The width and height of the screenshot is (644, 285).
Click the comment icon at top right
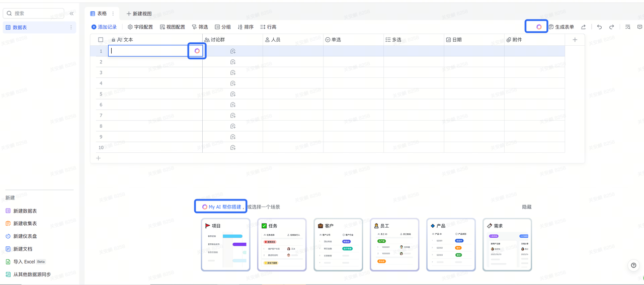click(640, 27)
